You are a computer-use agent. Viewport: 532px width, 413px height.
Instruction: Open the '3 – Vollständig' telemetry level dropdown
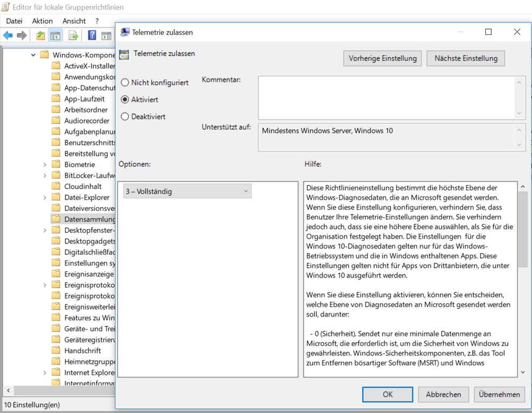(x=188, y=191)
